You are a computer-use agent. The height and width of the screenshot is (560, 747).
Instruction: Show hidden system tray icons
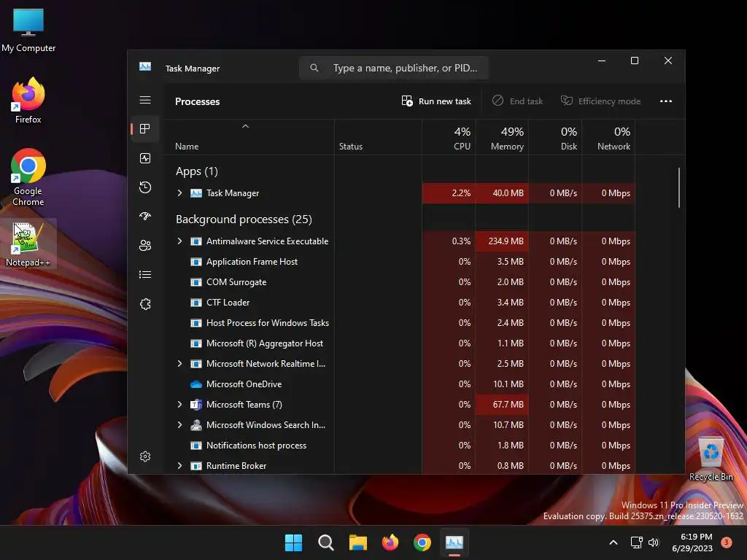tap(614, 542)
